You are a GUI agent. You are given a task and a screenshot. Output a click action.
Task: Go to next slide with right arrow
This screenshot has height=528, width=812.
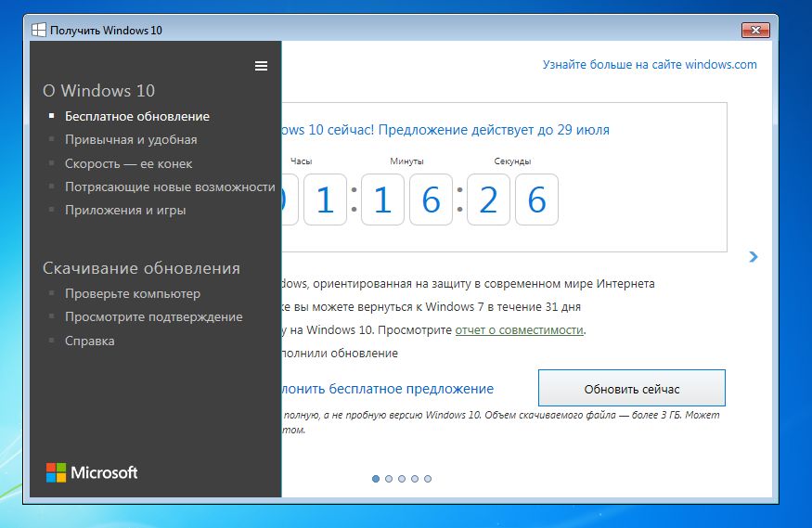click(754, 257)
